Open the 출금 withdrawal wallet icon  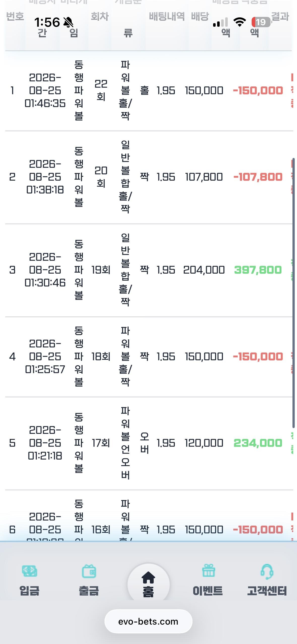click(x=89, y=571)
